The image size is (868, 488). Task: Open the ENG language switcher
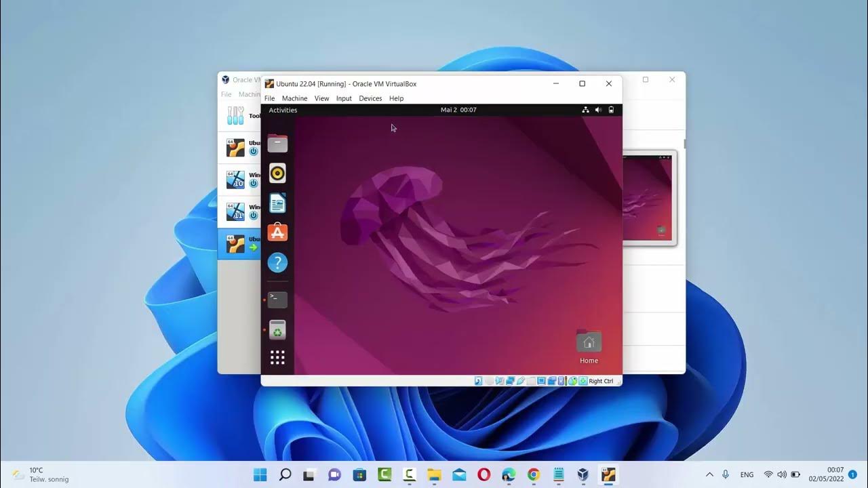tap(747, 474)
